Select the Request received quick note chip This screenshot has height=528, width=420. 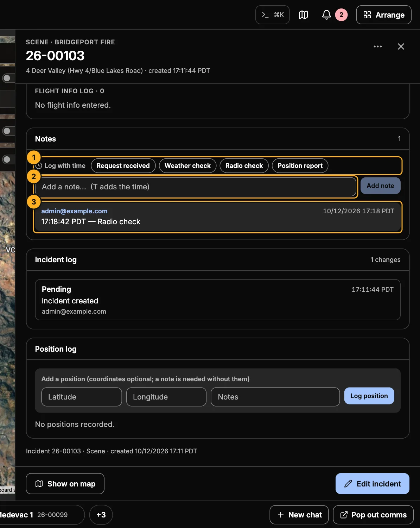123,166
